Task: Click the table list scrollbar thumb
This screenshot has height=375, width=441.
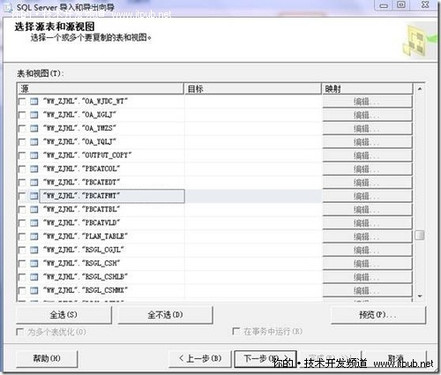Action: pyautogui.click(x=420, y=235)
